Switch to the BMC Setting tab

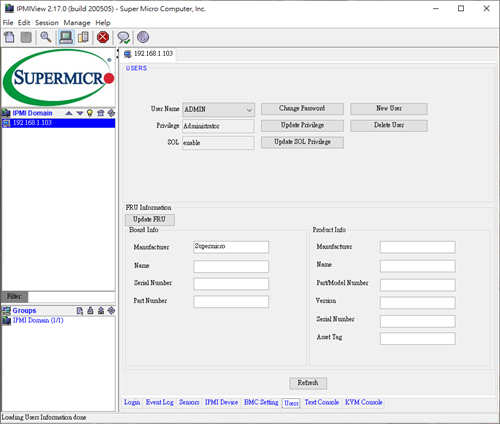coord(261,402)
